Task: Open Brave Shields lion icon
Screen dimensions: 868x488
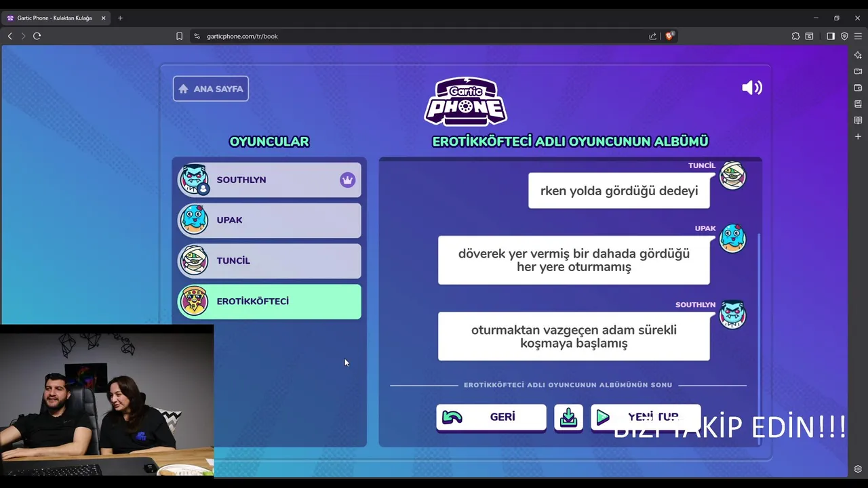Action: coord(669,36)
